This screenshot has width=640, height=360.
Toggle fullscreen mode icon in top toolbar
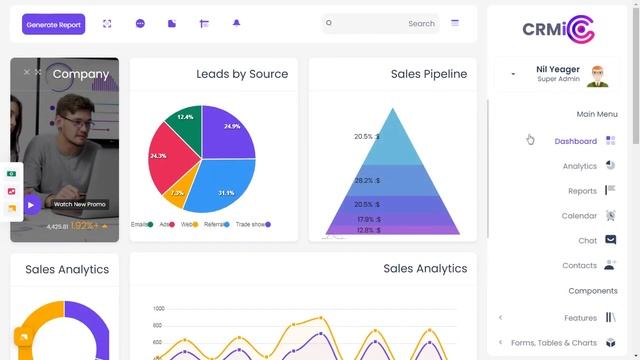pyautogui.click(x=107, y=24)
